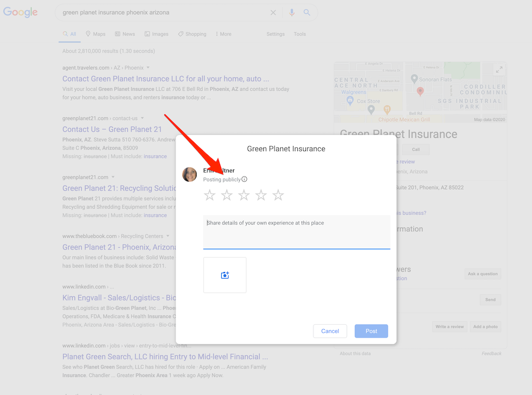Open search Settings
The image size is (532, 395).
[x=276, y=34]
